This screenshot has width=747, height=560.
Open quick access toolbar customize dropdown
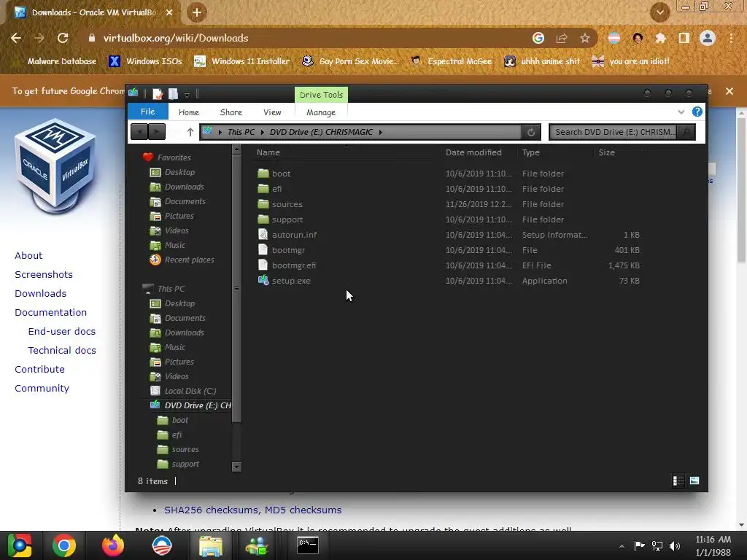point(187,95)
